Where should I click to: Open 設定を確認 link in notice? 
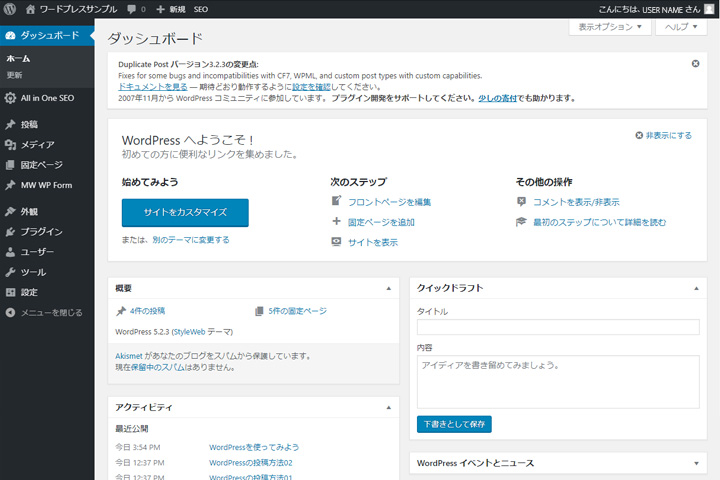pyautogui.click(x=311, y=87)
